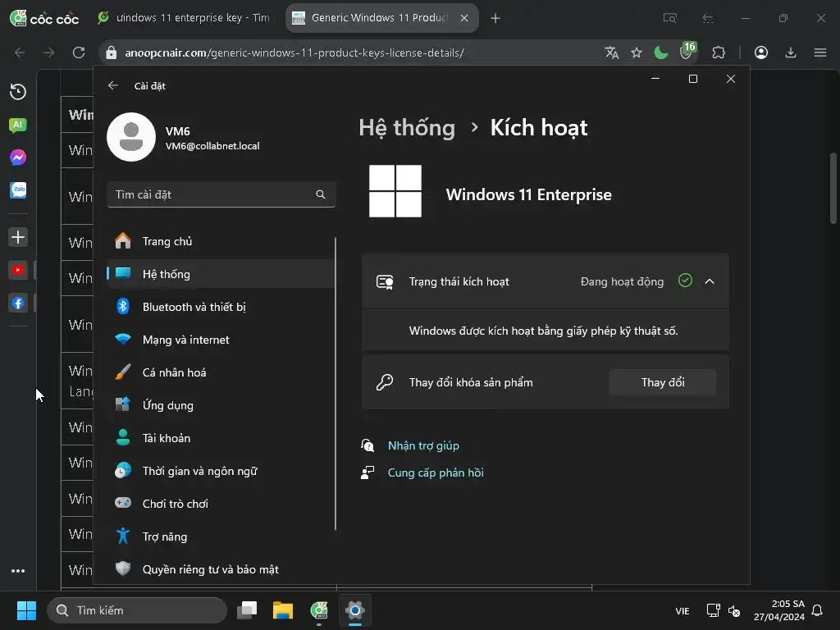The width and height of the screenshot is (840, 630).
Task: Bookmark this page with star icon
Action: click(x=636, y=52)
